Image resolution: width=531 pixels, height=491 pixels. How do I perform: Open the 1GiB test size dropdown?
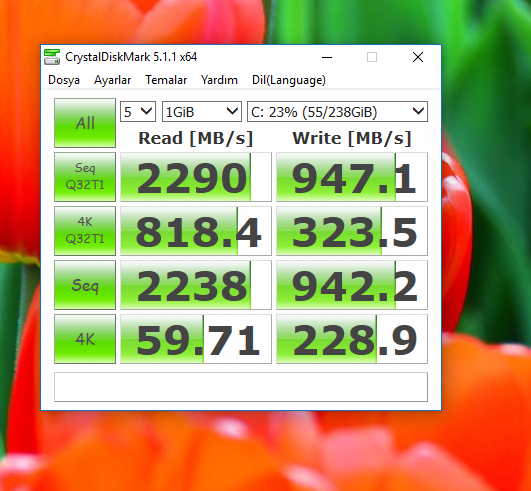[x=202, y=111]
